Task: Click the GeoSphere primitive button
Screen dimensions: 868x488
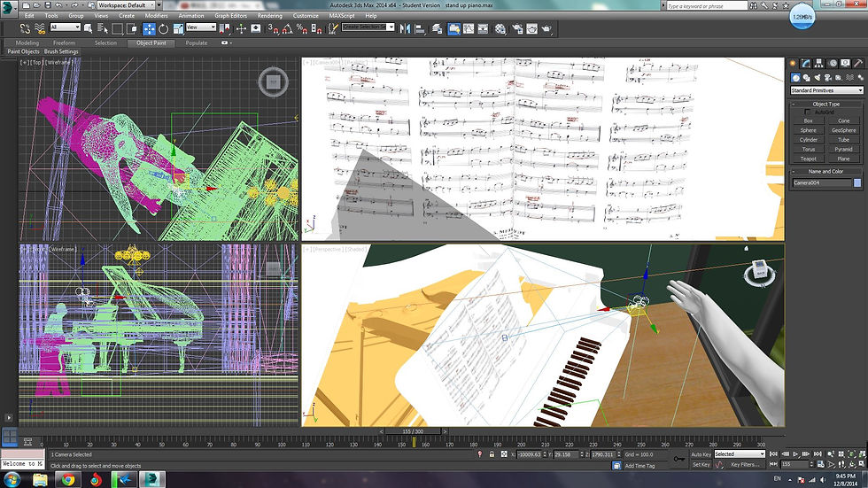Action: tap(843, 130)
